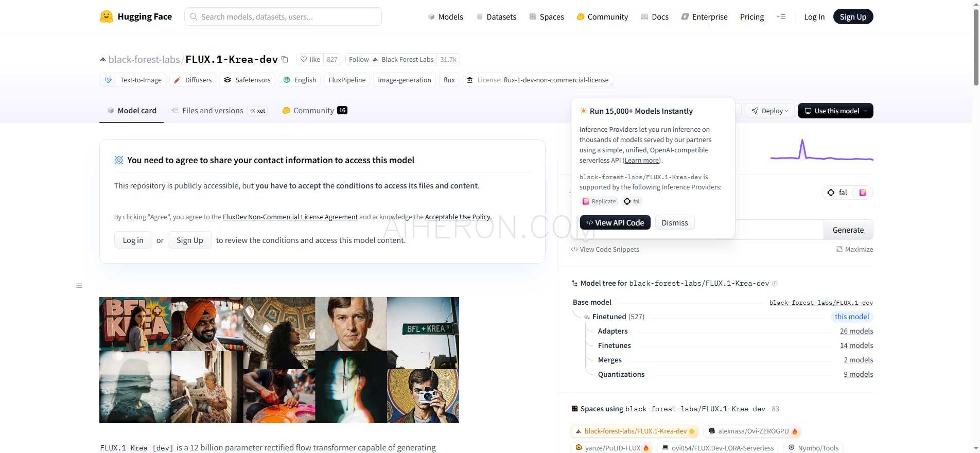Click the Hugging Face logo icon
This screenshot has width=980, height=453.
(x=107, y=17)
